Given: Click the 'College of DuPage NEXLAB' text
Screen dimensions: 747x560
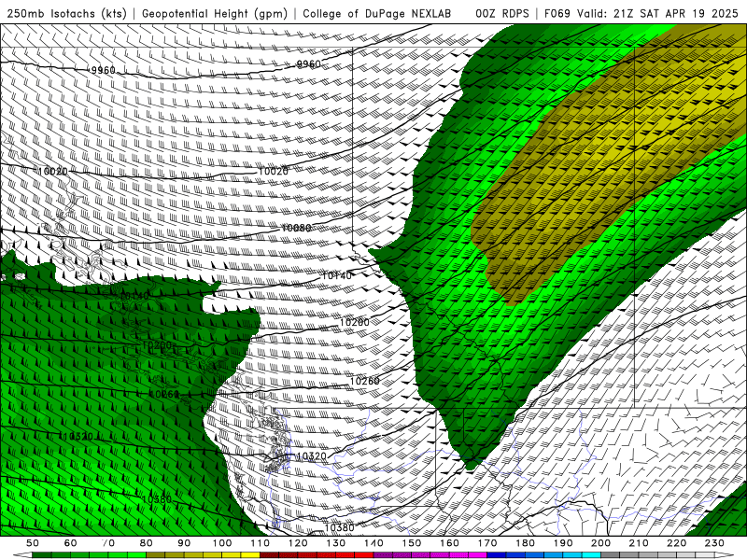Looking at the screenshot, I should (376, 13).
